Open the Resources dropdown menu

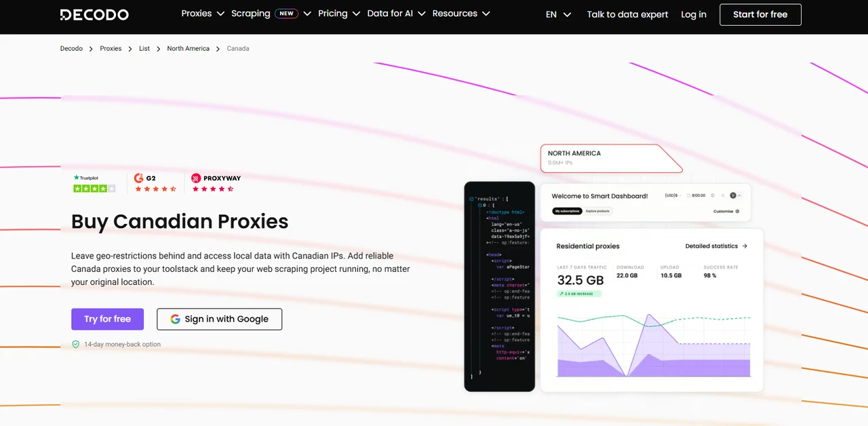point(461,14)
